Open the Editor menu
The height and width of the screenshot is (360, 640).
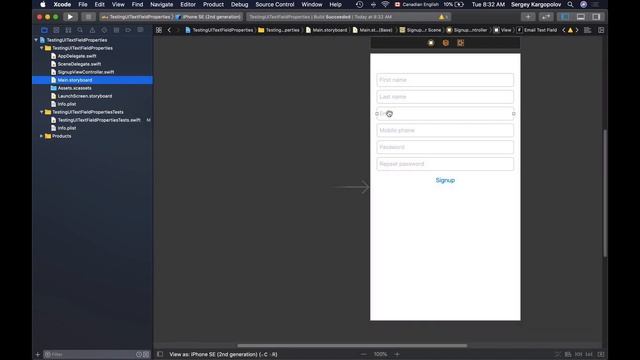click(x=188, y=4)
